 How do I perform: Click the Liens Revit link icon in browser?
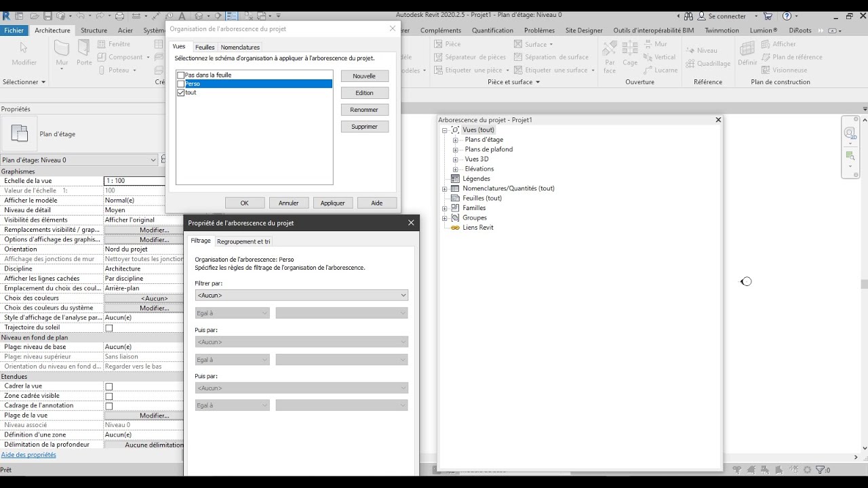pyautogui.click(x=455, y=228)
